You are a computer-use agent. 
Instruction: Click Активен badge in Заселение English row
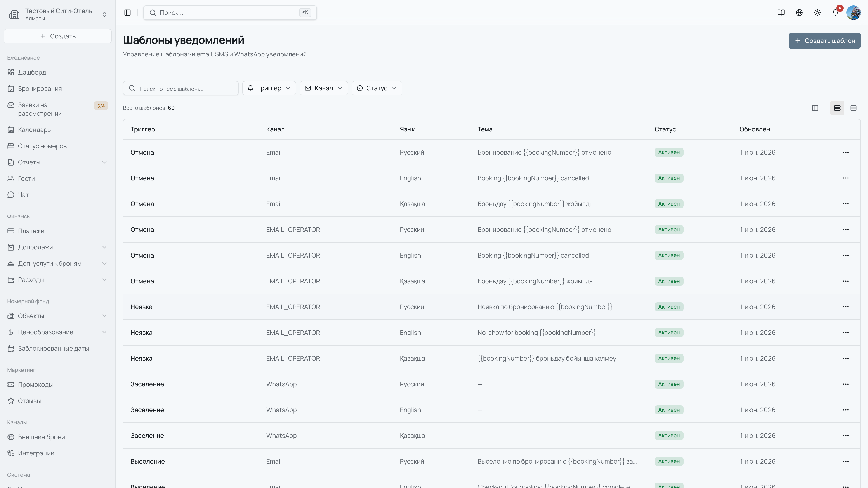pos(669,410)
